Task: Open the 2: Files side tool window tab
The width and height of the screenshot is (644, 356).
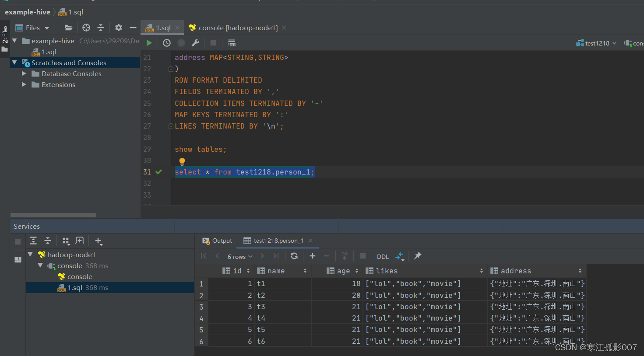Action: pyautogui.click(x=5, y=38)
